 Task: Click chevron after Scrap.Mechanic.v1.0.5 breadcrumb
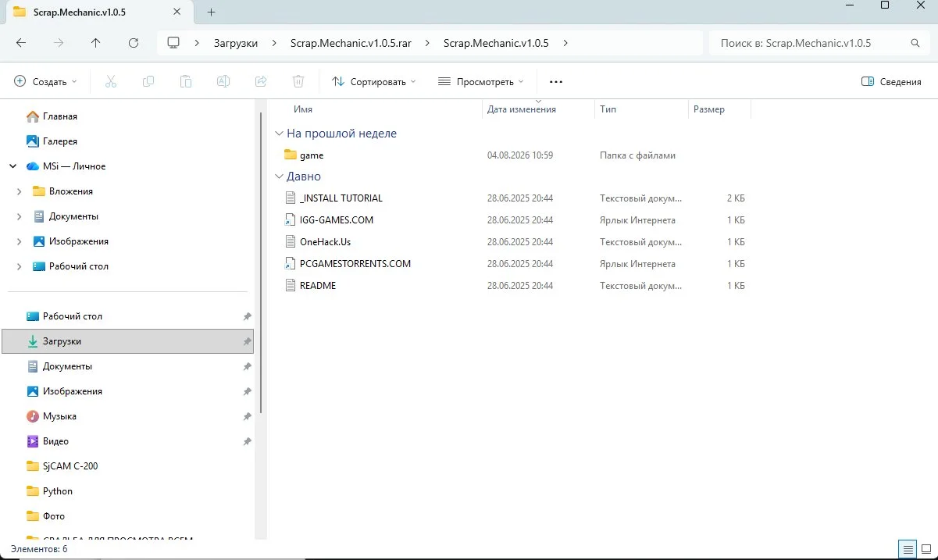(565, 43)
